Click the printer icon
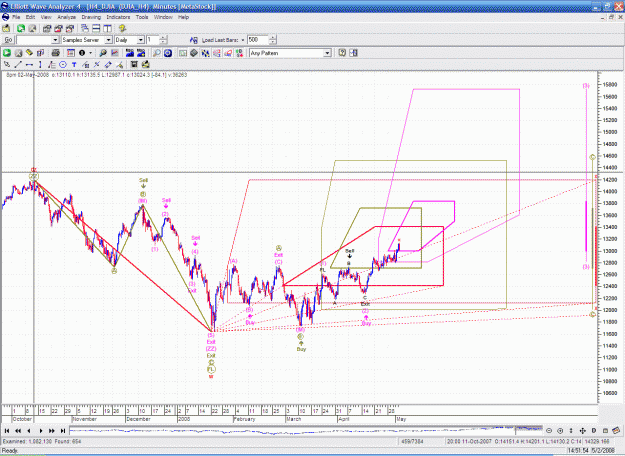This screenshot has height=456, width=625. pos(56,53)
